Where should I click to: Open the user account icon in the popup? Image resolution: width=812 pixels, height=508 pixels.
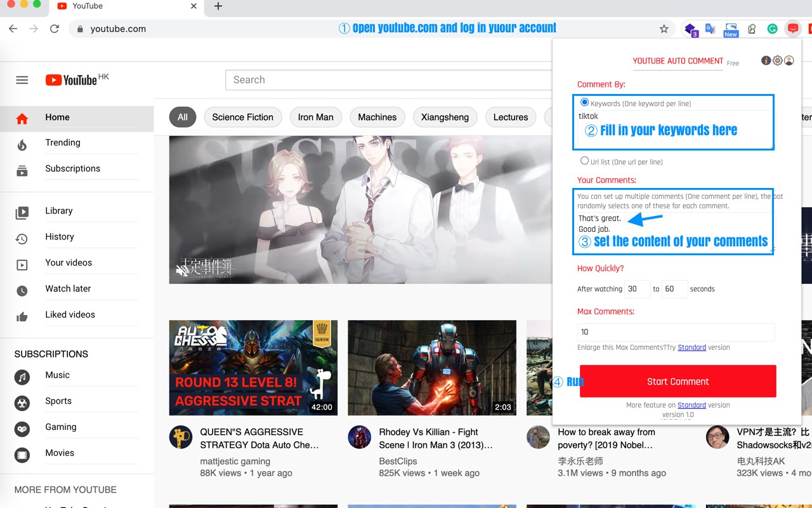789,61
